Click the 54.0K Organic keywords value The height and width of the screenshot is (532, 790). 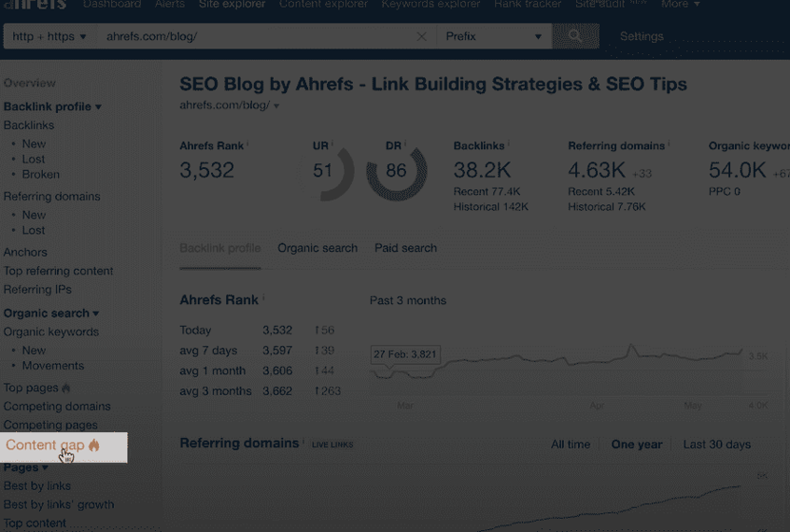(737, 170)
